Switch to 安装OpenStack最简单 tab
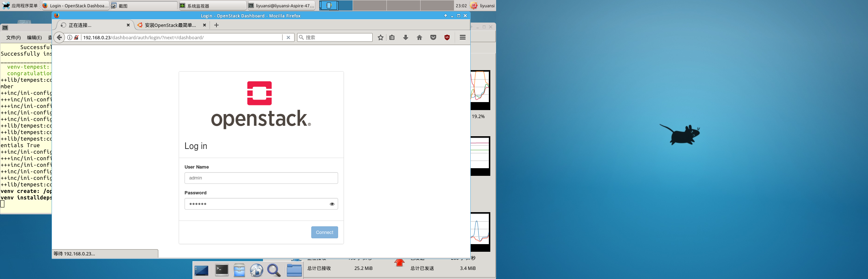Screen dimensions: 868x279 (170, 25)
